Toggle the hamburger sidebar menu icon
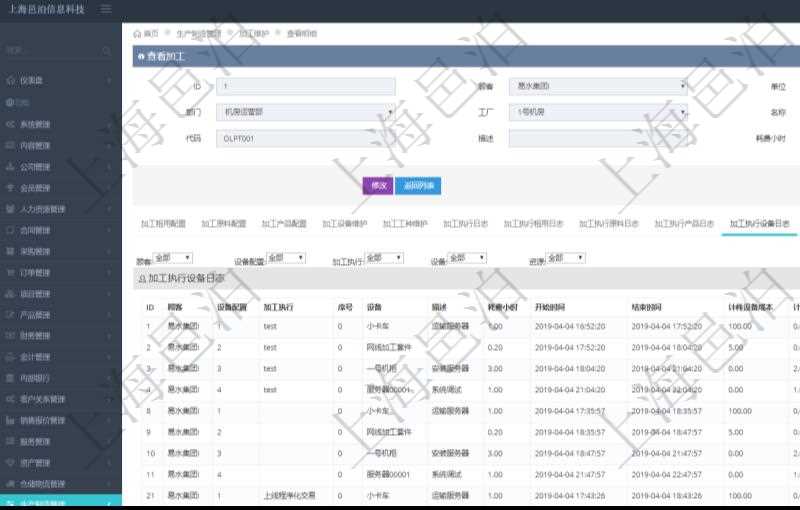Viewport: 800px width, 510px height. 106,9
